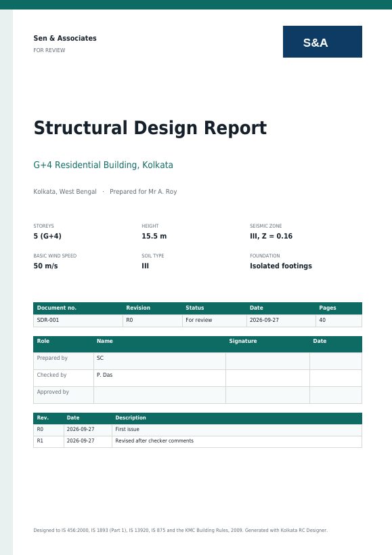Click the 'STOREYS' label

pyautogui.click(x=44, y=226)
